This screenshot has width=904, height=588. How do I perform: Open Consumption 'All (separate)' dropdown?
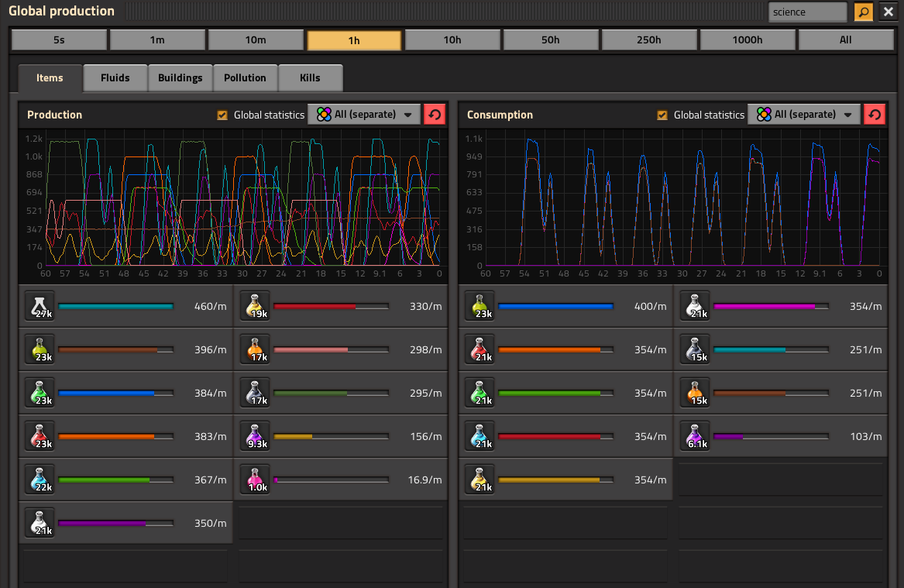804,115
